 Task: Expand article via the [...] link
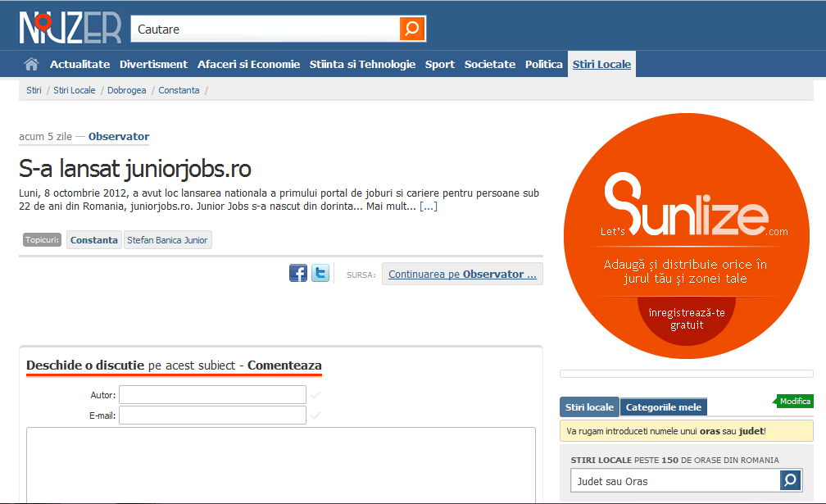[429, 207]
